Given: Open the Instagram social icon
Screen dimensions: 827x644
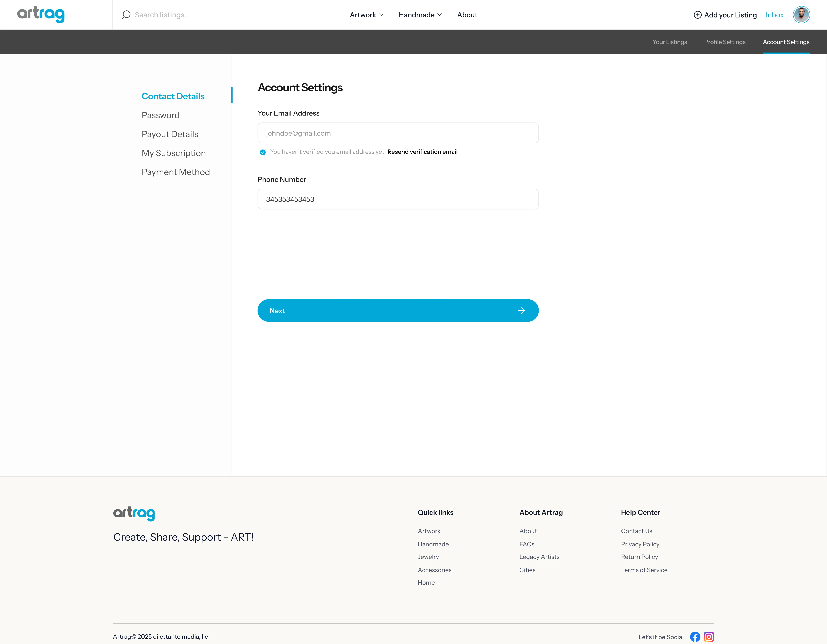Looking at the screenshot, I should (709, 637).
